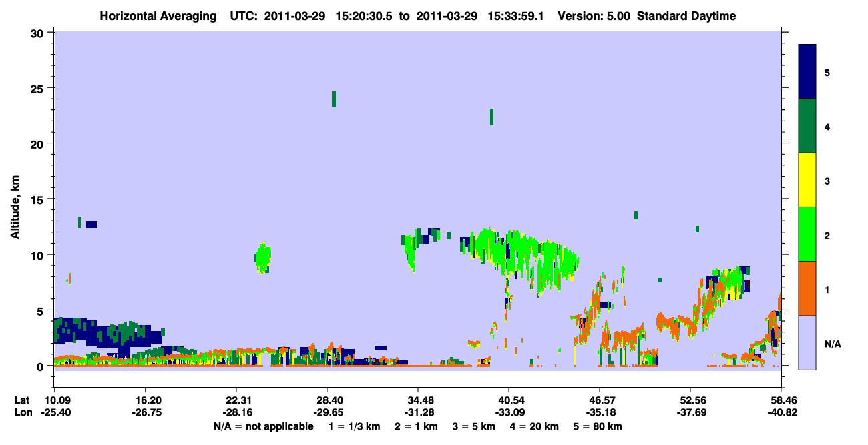This screenshot has width=868, height=445.
Task: Click the longitude value '-37.69'
Action: pyautogui.click(x=690, y=412)
